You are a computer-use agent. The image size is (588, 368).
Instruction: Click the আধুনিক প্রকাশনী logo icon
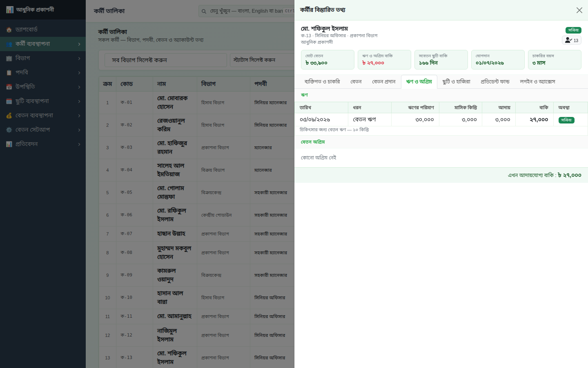(9, 10)
